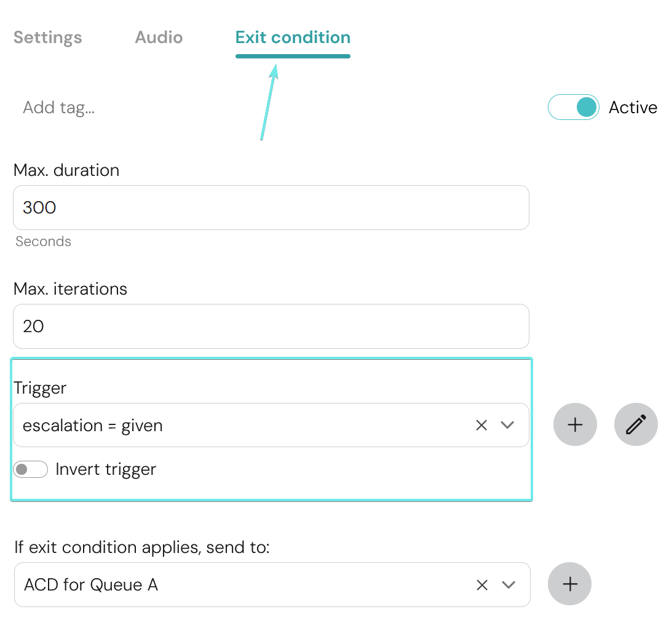The image size is (669, 644).
Task: Toggle the Active switch
Action: [x=573, y=108]
